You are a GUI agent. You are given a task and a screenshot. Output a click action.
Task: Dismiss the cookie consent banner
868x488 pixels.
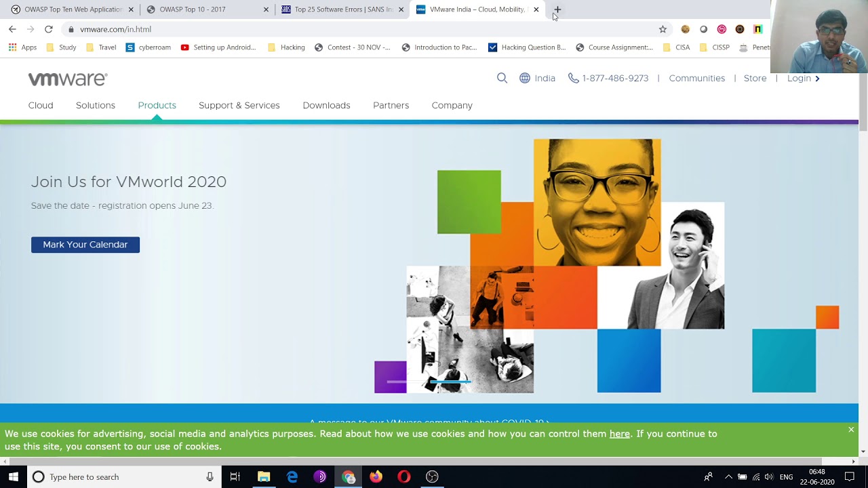pos(851,430)
